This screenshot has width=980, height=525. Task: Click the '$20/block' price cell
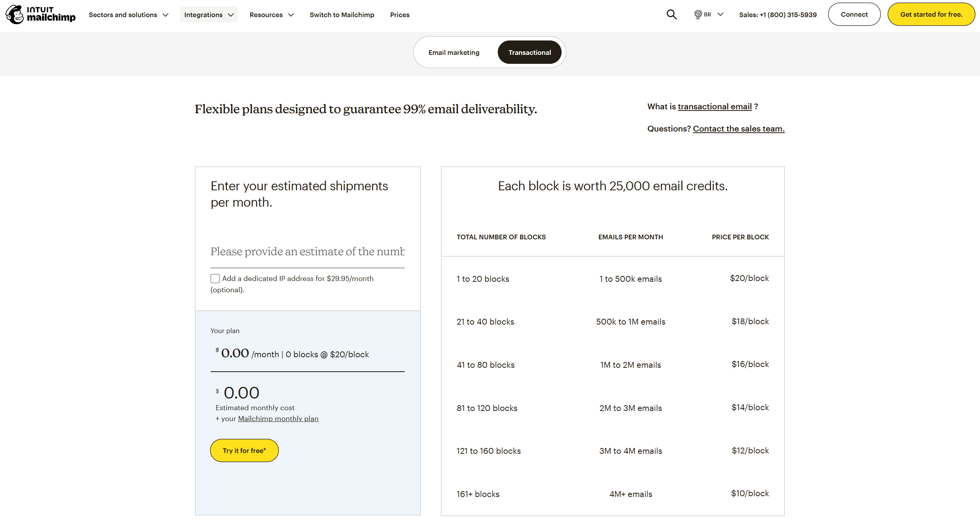[x=749, y=278]
